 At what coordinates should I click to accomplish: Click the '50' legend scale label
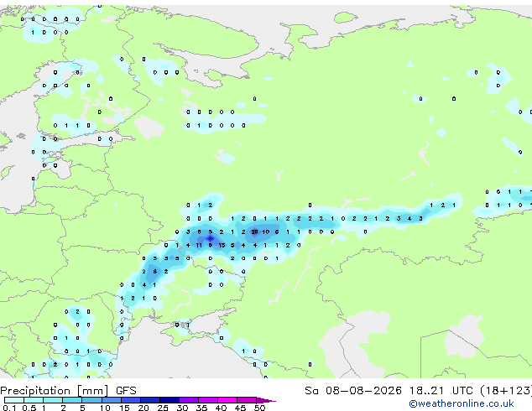(259, 408)
